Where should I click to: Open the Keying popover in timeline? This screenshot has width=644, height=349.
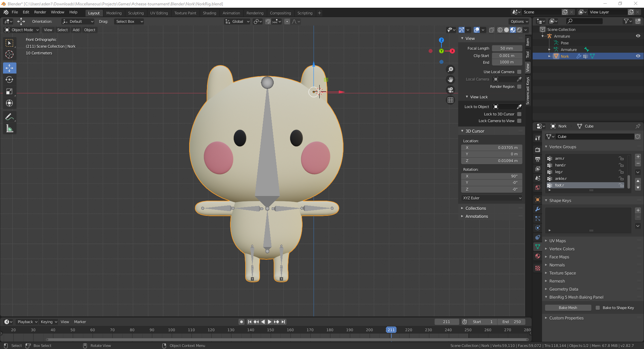point(49,322)
